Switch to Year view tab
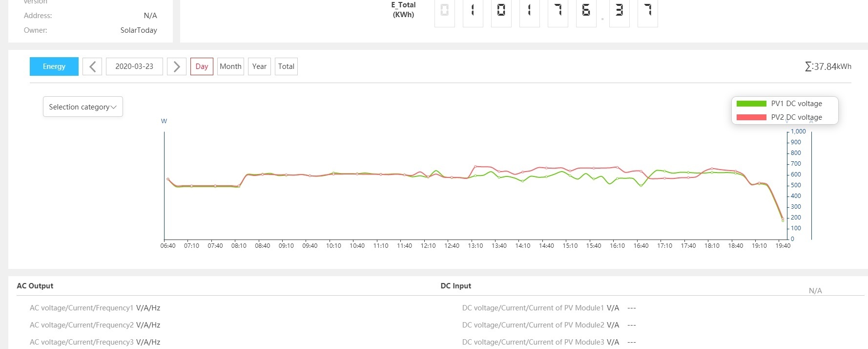 coord(259,66)
